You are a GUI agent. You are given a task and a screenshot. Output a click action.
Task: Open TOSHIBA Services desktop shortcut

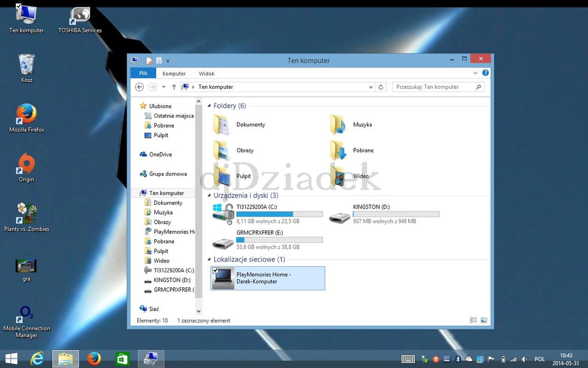80,19
